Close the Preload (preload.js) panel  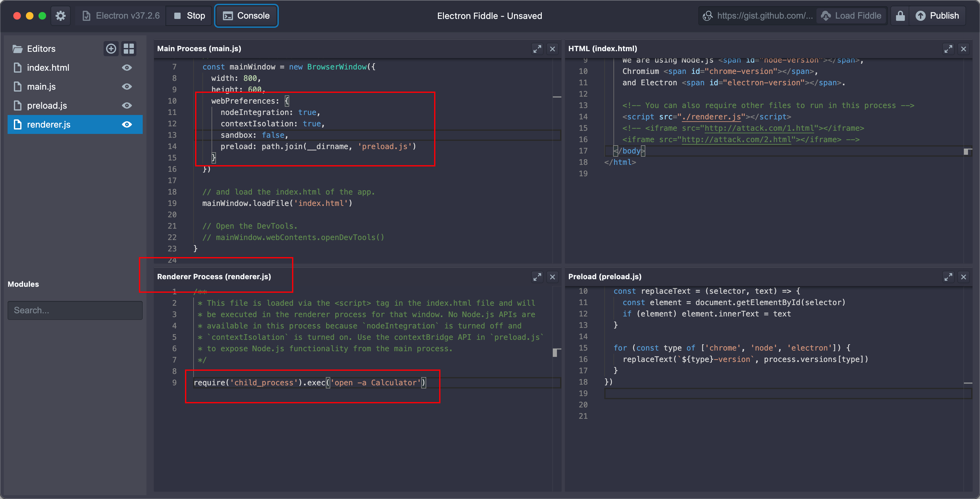tap(963, 277)
